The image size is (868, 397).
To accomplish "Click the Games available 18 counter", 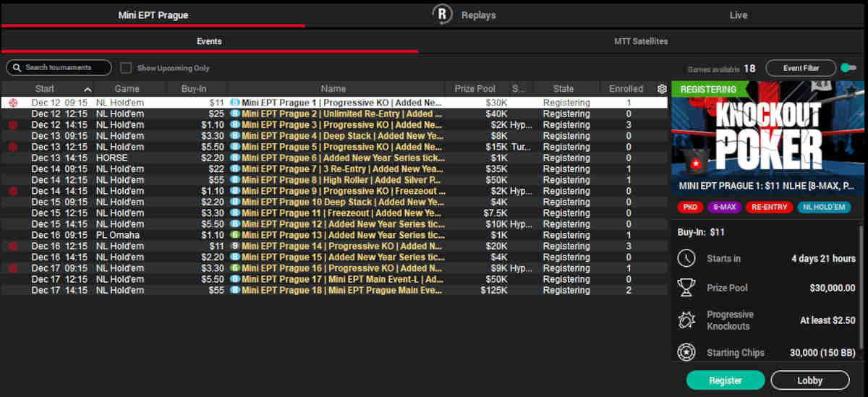I will pos(721,69).
